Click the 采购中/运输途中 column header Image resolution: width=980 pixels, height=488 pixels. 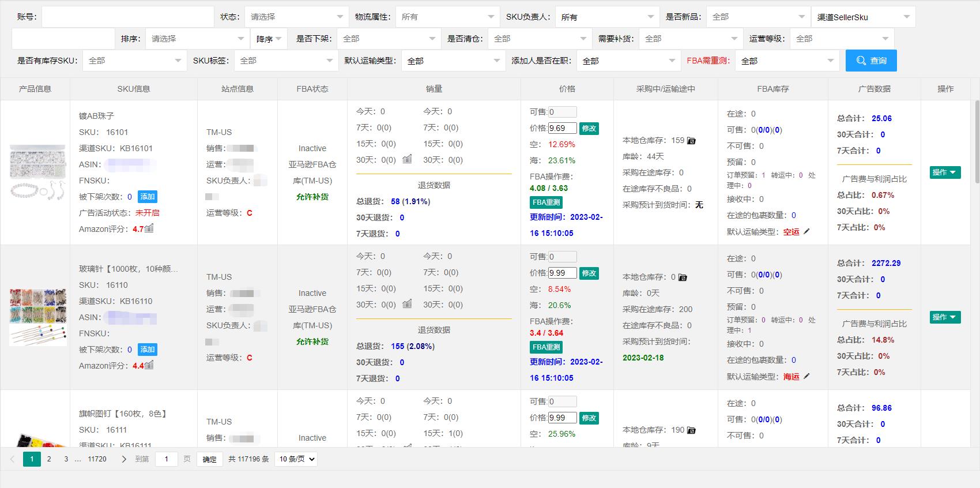click(666, 89)
